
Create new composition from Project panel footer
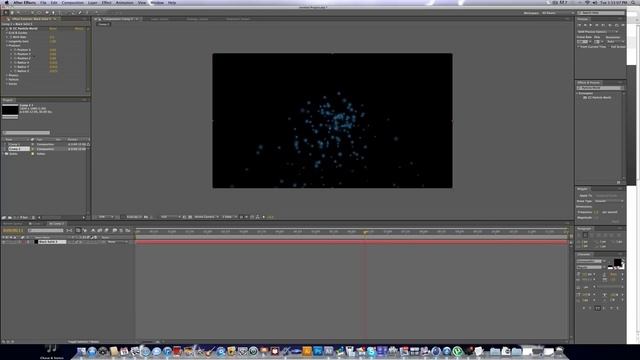coord(15,218)
